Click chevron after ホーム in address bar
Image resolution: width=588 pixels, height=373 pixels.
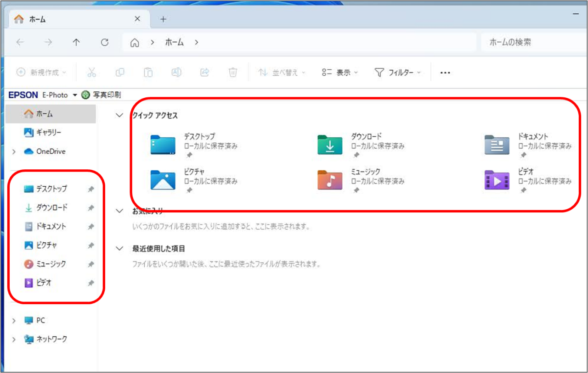click(x=197, y=42)
